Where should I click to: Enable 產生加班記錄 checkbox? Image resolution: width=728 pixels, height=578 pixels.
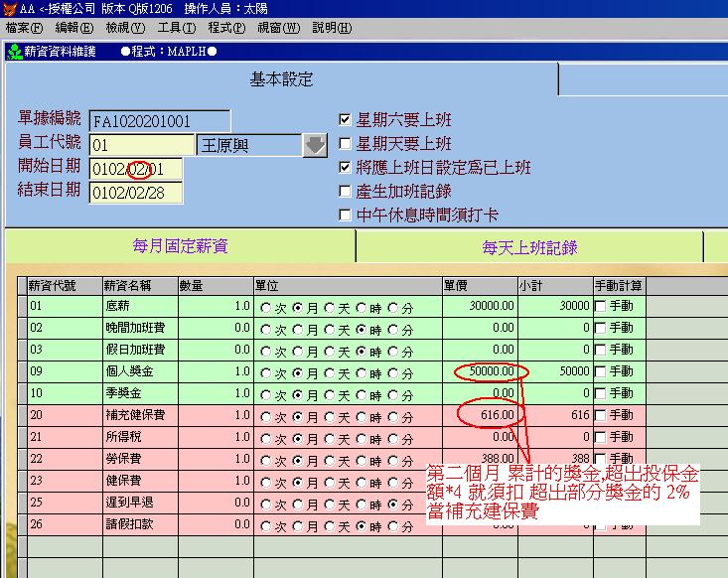[346, 192]
